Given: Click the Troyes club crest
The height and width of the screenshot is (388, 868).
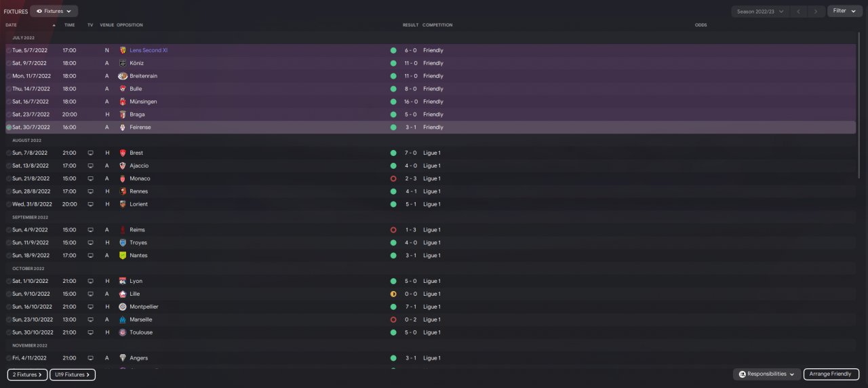Looking at the screenshot, I should pyautogui.click(x=123, y=243).
